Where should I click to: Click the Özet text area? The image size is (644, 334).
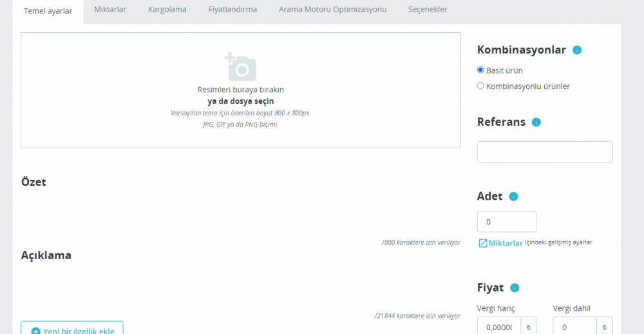click(241, 214)
